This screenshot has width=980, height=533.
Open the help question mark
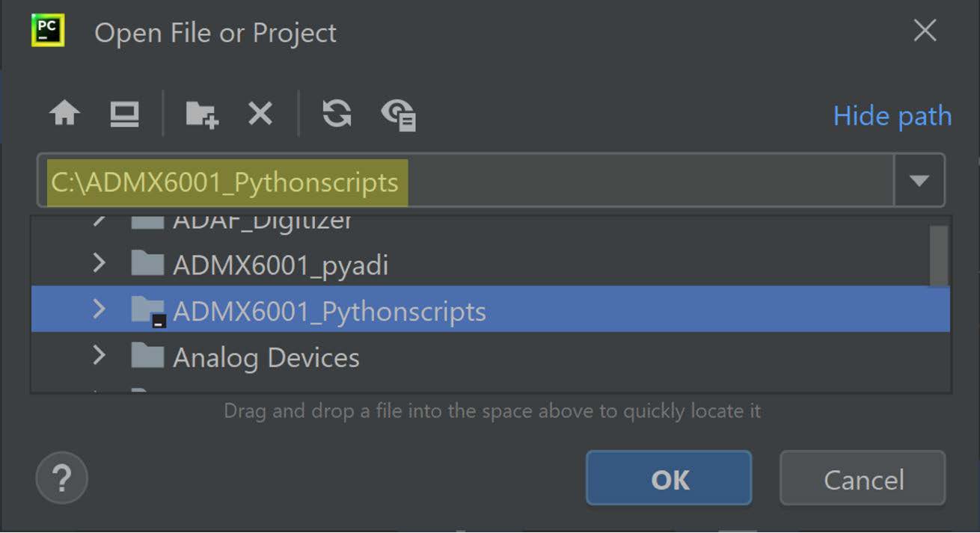click(x=61, y=478)
